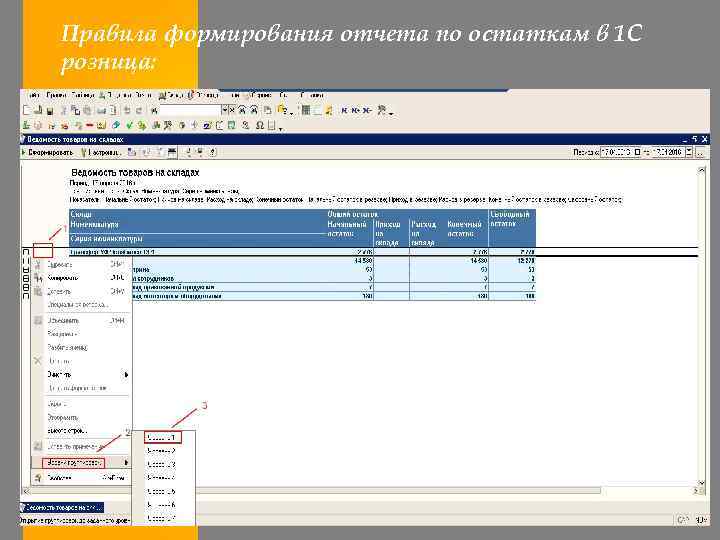Select Уровень 1 in grouping levels submenu
Screen dimensions: 720x540
(x=163, y=438)
